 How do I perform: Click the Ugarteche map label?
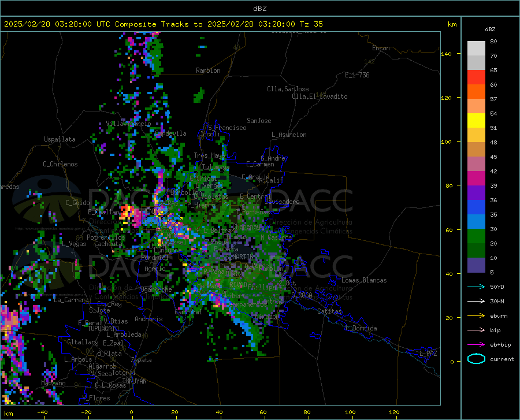[156, 289]
